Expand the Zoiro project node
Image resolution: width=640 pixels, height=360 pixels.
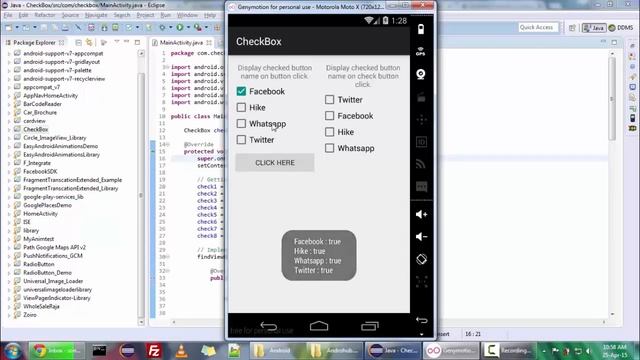(9, 315)
